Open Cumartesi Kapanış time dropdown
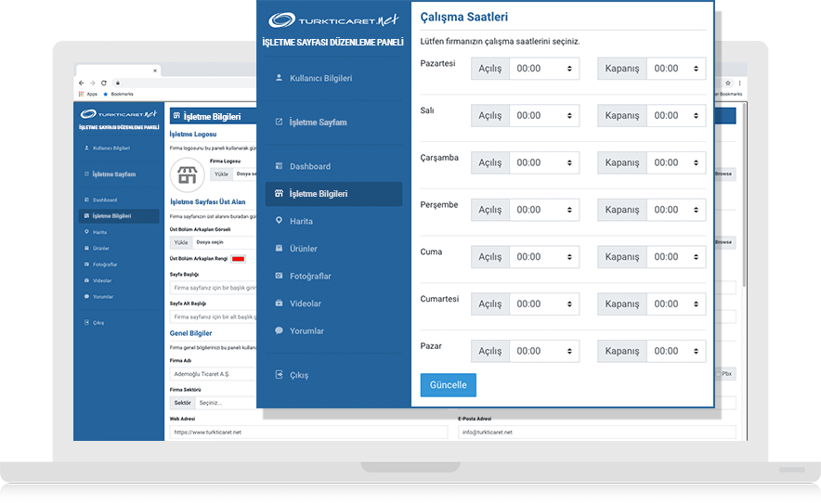Image resolution: width=821 pixels, height=504 pixels. click(676, 304)
